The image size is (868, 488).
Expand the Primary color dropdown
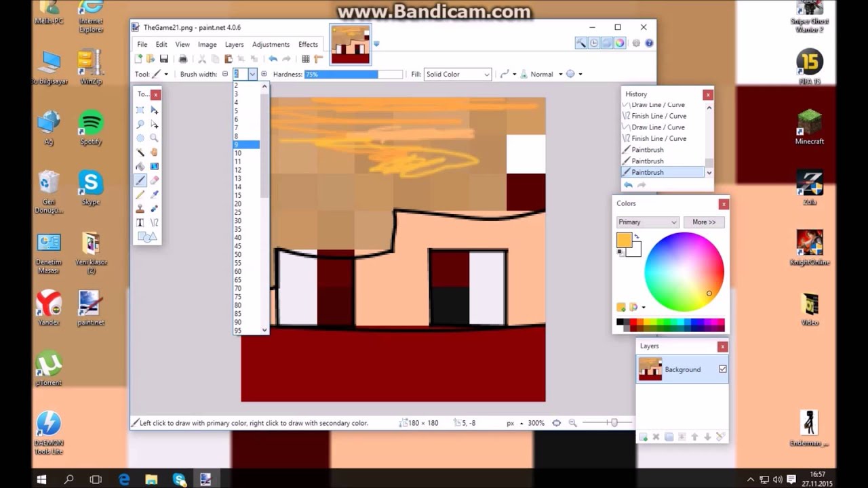647,222
